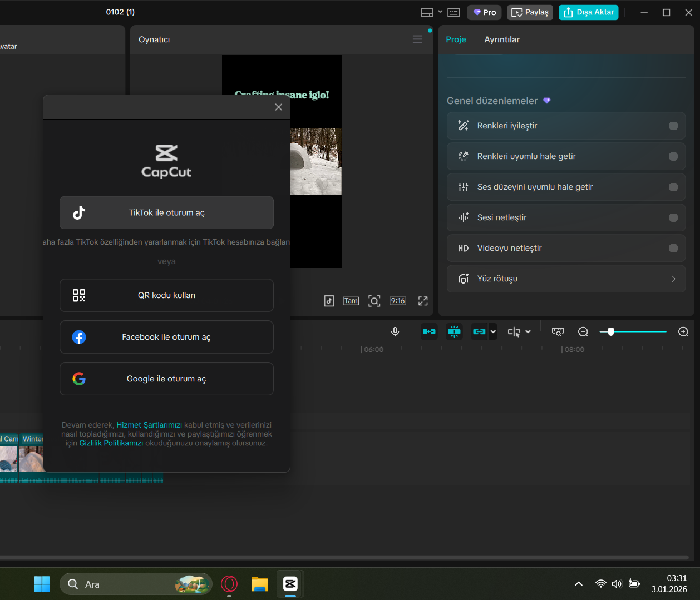700x600 pixels.
Task: Enable Renkleri iyileştir checkbox
Action: (673, 126)
